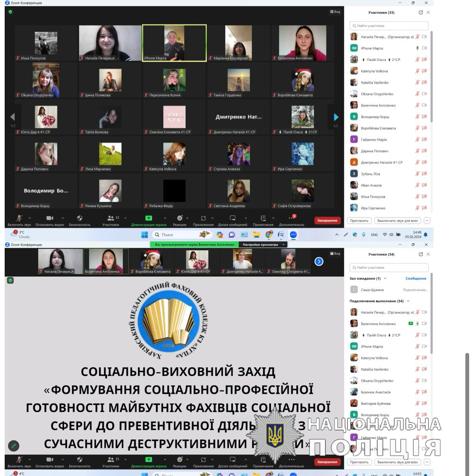This screenshot has height=476, width=473.
Task: Open Примечания in lower Zoom window toolbar
Action: (x=263, y=462)
